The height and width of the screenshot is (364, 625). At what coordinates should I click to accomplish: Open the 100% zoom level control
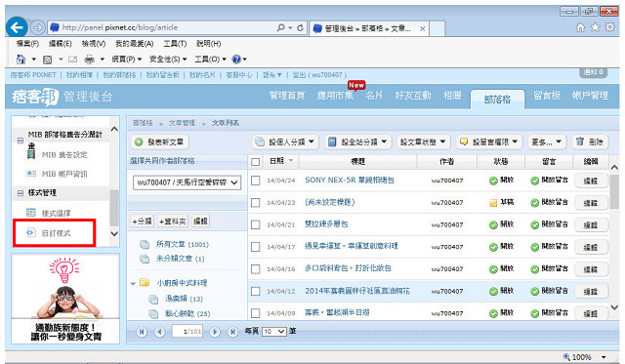click(585, 357)
